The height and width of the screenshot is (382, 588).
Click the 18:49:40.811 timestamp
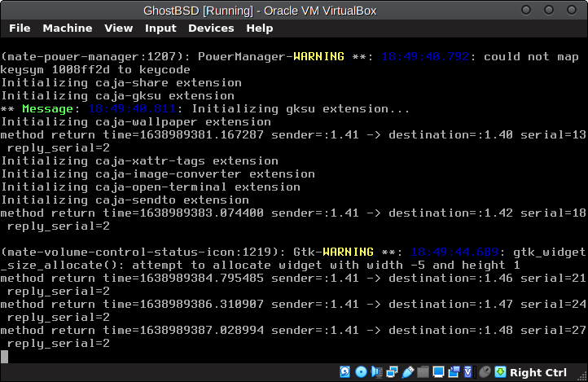132,108
